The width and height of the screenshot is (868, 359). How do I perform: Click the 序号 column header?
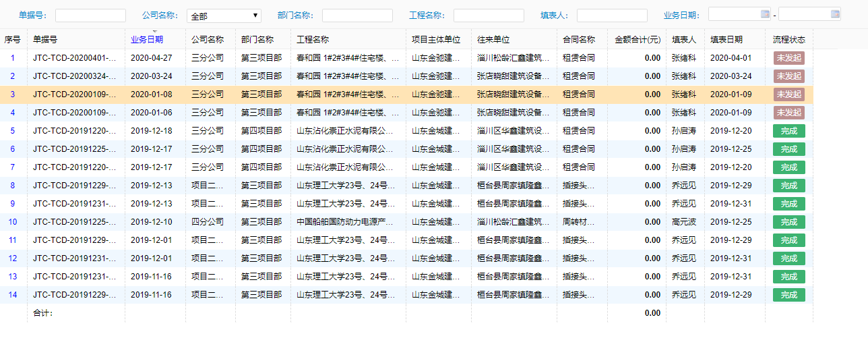[12, 40]
